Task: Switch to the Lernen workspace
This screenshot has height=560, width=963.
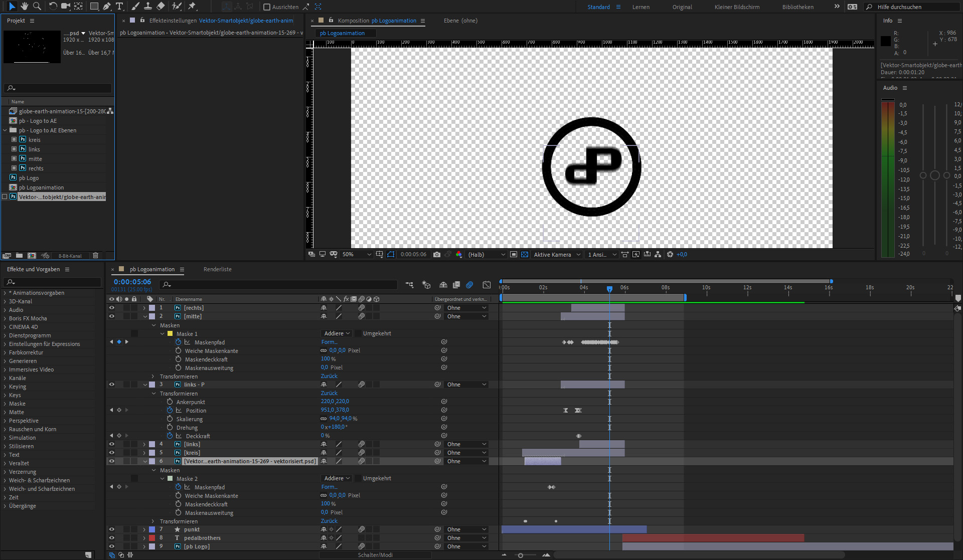Action: click(640, 7)
